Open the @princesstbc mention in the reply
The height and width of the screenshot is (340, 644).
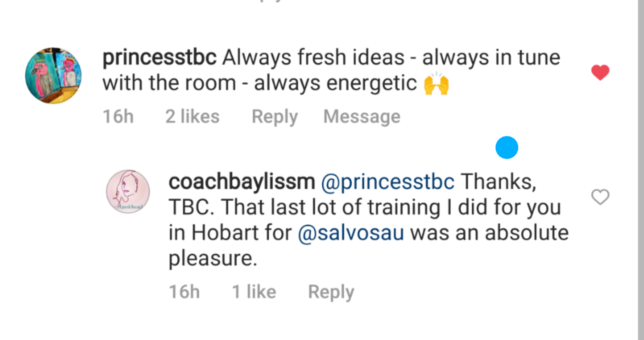click(387, 182)
